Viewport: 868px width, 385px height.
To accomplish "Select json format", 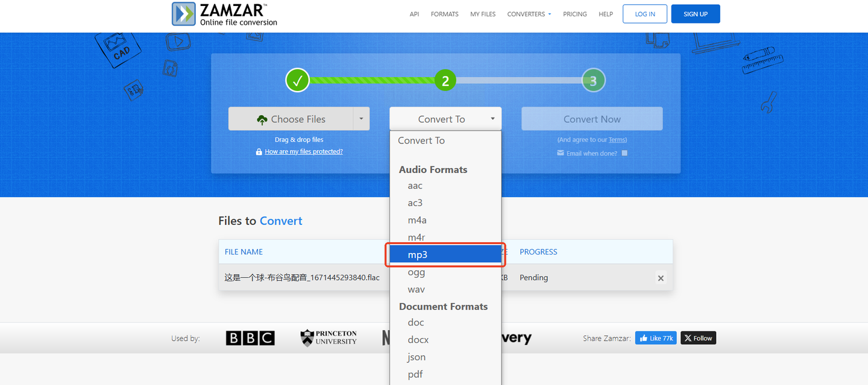I will 445,357.
